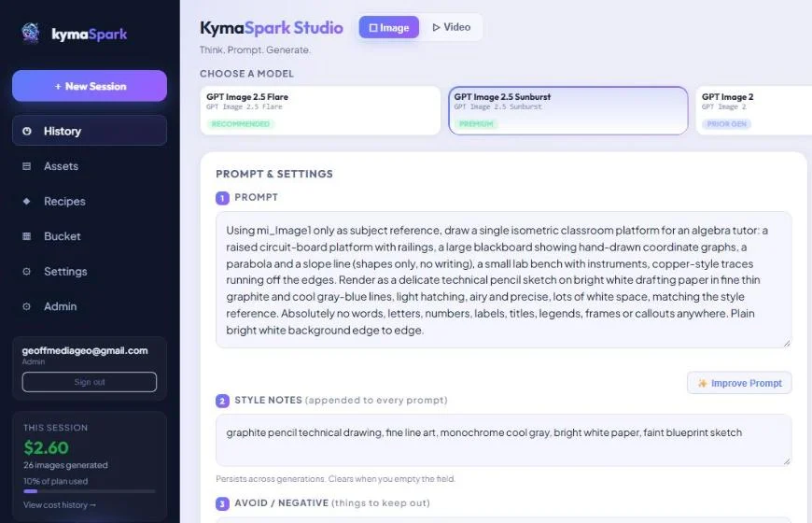Click the THIS SESSION label
The height and width of the screenshot is (523, 812).
tap(55, 428)
